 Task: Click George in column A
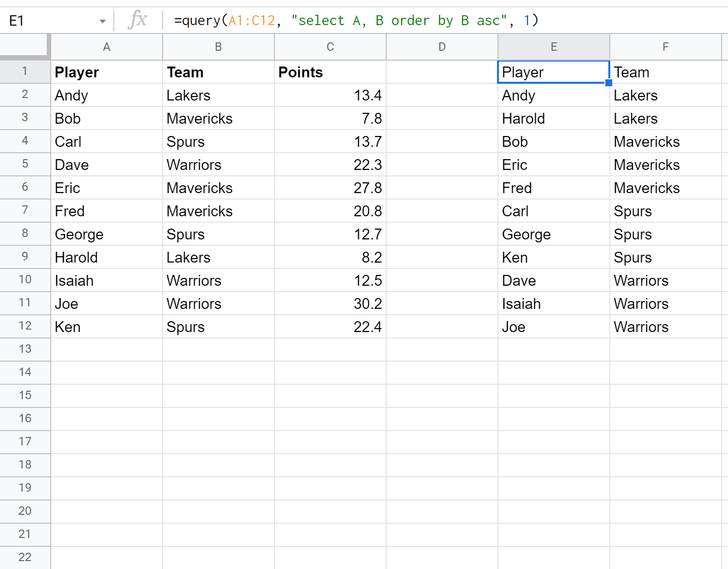tap(106, 234)
